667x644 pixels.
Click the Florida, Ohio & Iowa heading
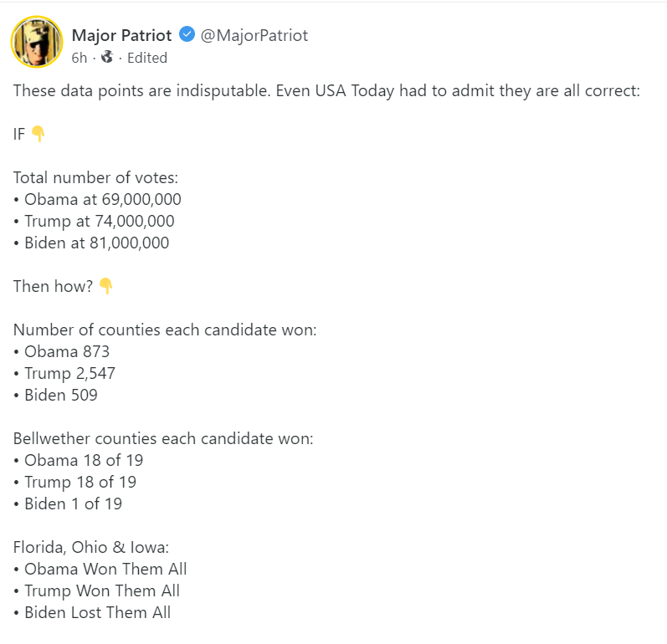(91, 547)
